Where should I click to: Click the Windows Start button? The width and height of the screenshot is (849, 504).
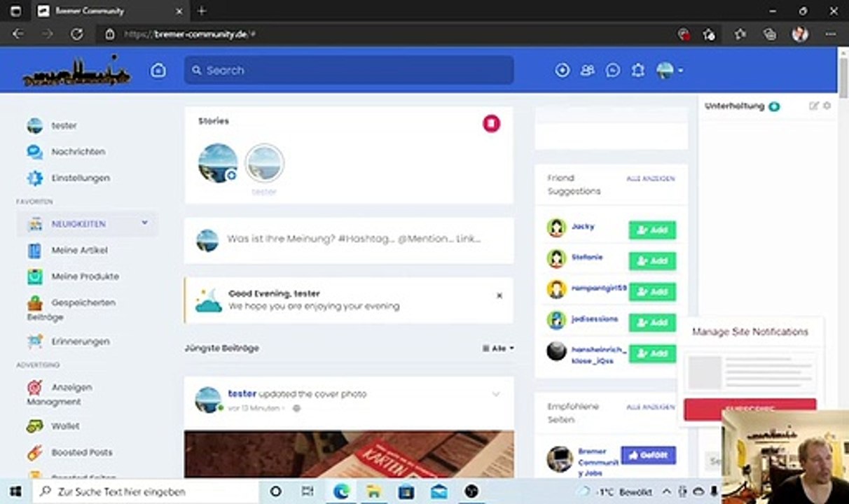(15, 491)
